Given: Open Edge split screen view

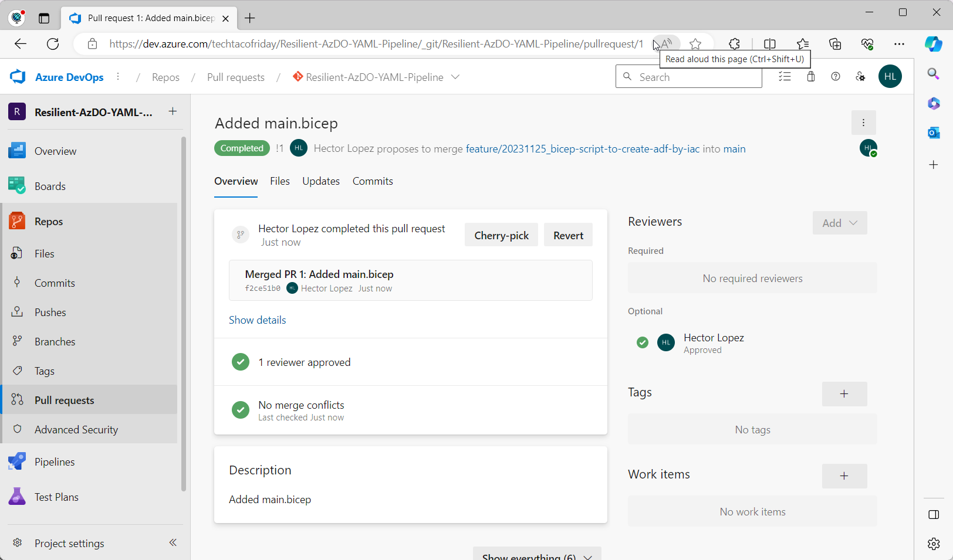Looking at the screenshot, I should [769, 44].
